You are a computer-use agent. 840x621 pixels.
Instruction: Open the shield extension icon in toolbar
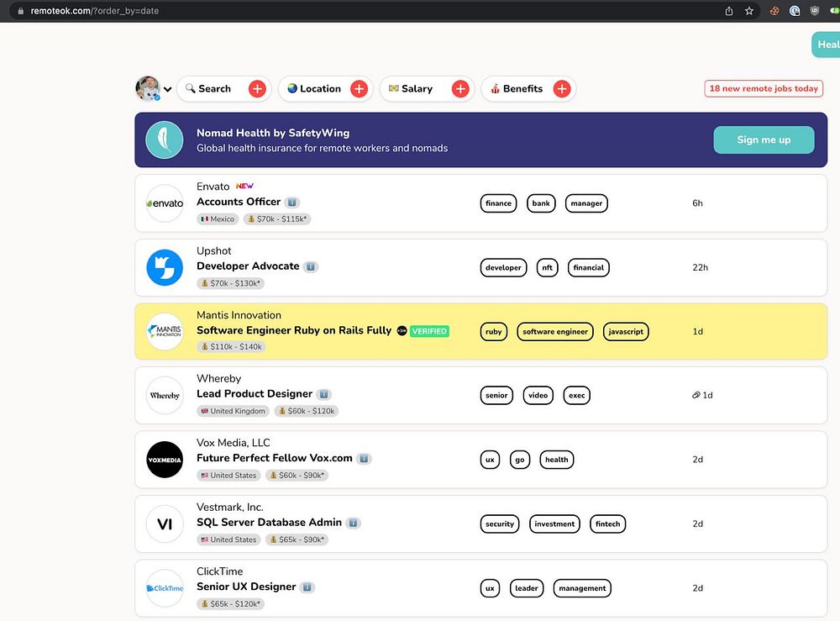point(814,11)
